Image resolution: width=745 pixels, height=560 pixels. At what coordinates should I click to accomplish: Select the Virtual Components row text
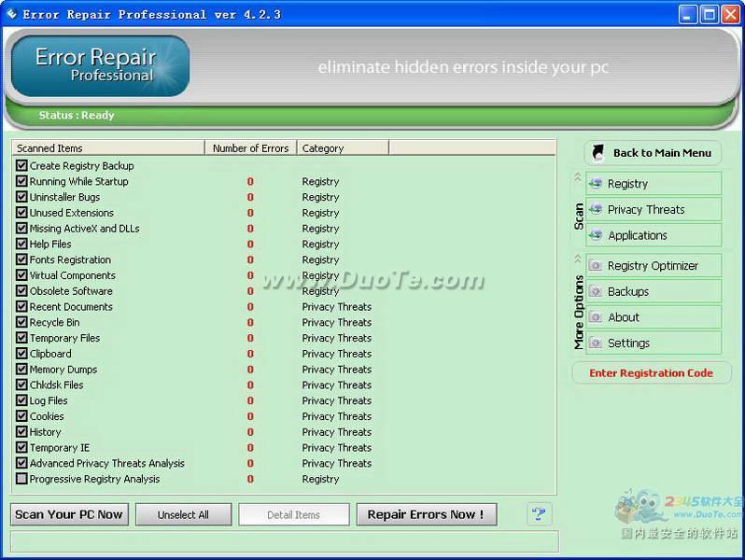point(72,275)
